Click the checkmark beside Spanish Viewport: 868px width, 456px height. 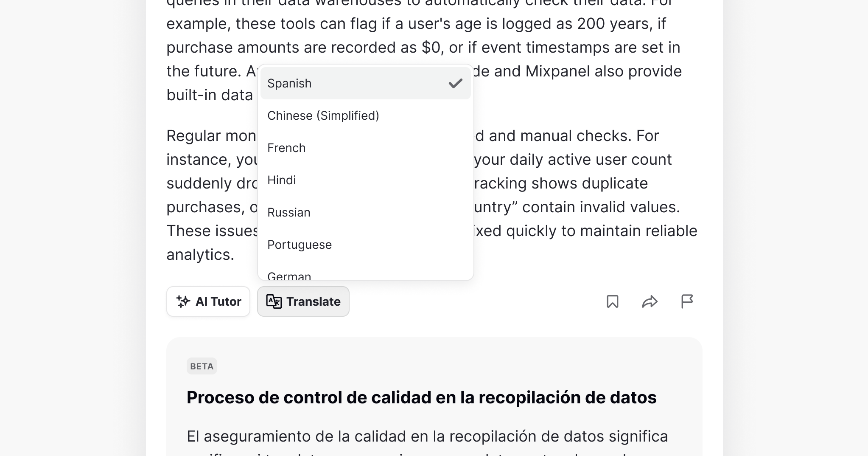point(455,83)
